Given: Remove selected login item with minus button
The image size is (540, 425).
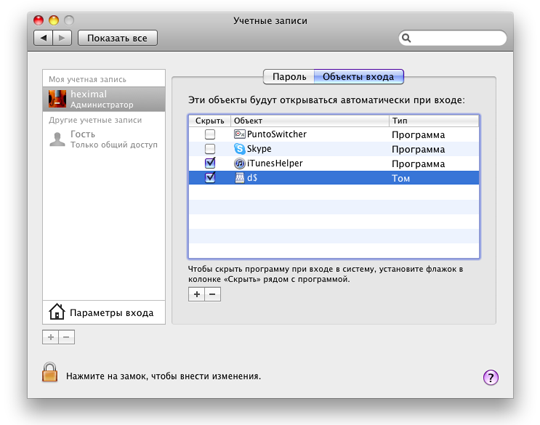Looking at the screenshot, I should [x=212, y=294].
